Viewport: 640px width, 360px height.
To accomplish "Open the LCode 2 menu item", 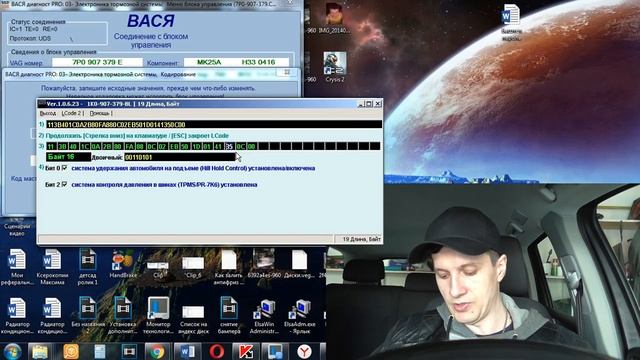I will [x=72, y=113].
